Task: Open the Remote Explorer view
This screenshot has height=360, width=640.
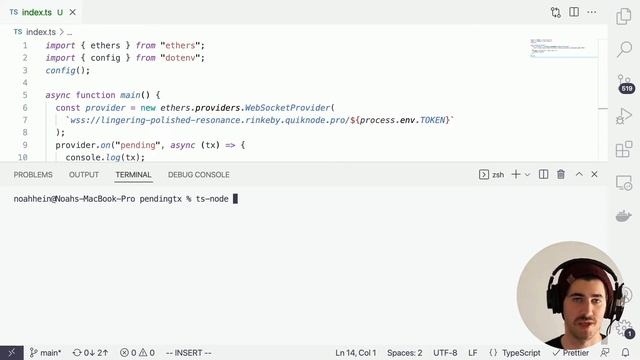Action: pyautogui.click(x=624, y=182)
